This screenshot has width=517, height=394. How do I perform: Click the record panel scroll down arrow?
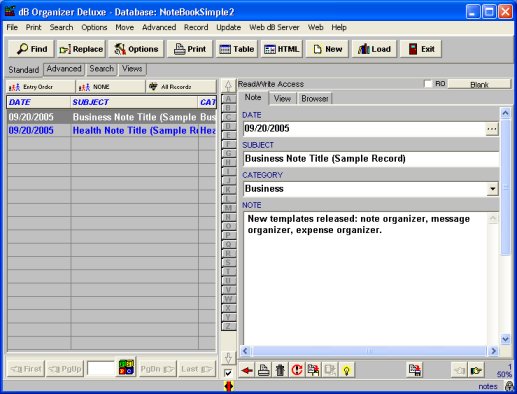pyautogui.click(x=506, y=339)
